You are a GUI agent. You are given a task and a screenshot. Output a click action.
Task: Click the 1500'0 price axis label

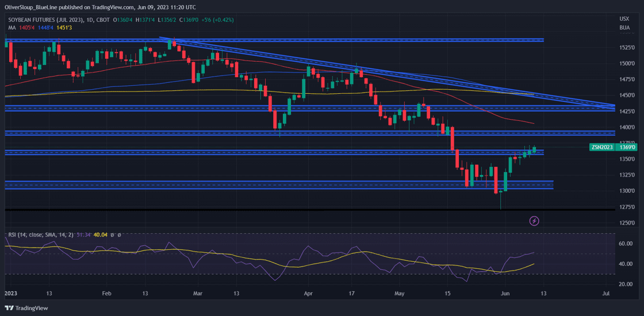(627, 63)
